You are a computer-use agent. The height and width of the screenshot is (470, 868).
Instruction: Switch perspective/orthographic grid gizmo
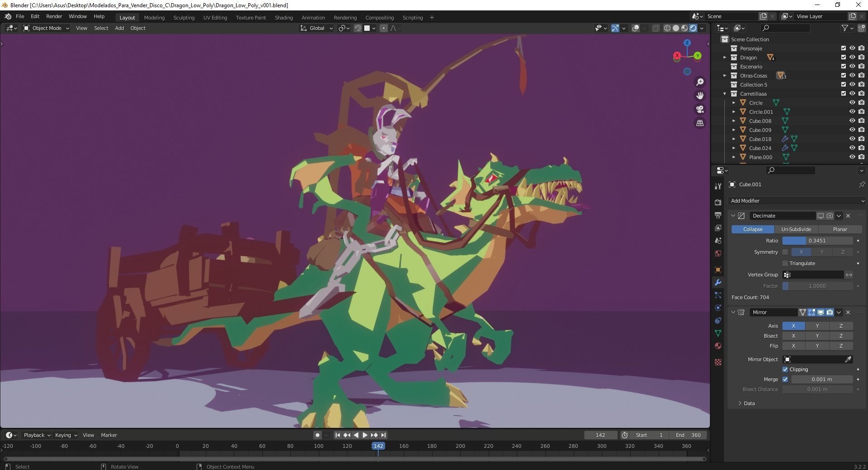pyautogui.click(x=700, y=123)
